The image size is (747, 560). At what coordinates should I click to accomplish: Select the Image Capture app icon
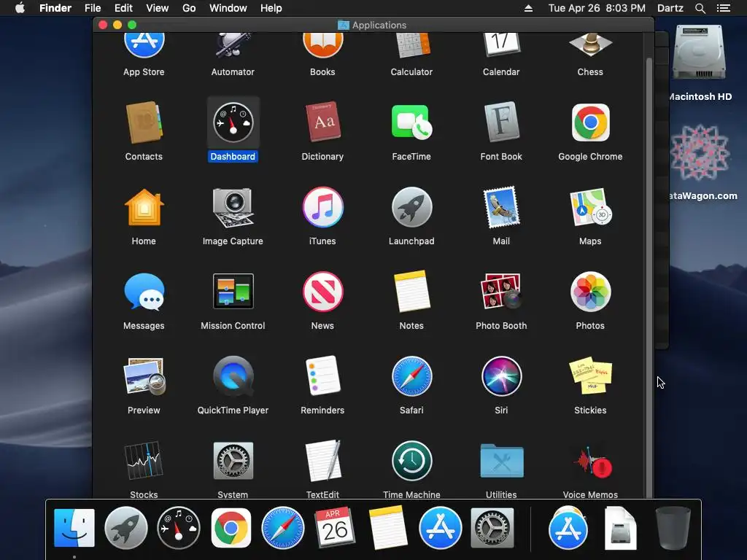coord(233,208)
